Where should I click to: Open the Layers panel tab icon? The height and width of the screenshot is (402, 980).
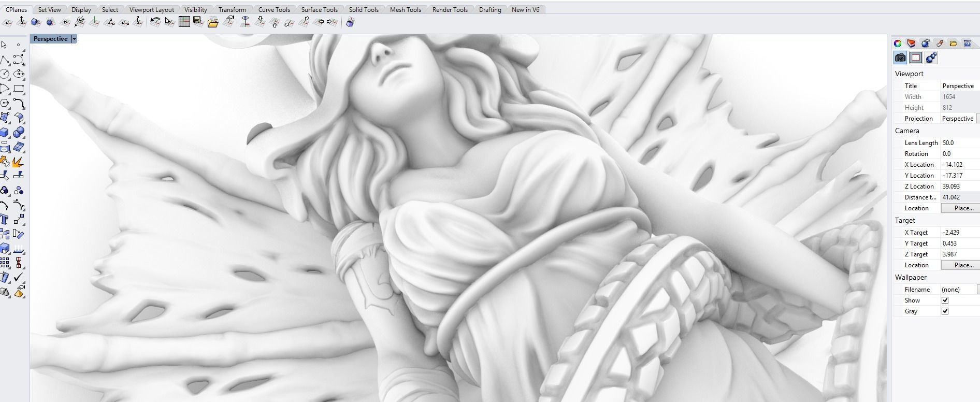[x=912, y=44]
